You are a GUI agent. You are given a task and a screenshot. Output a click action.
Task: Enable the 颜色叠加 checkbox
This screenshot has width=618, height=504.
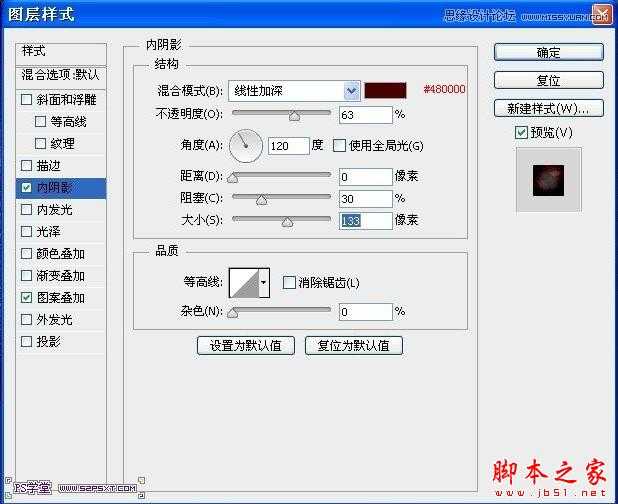[26, 253]
